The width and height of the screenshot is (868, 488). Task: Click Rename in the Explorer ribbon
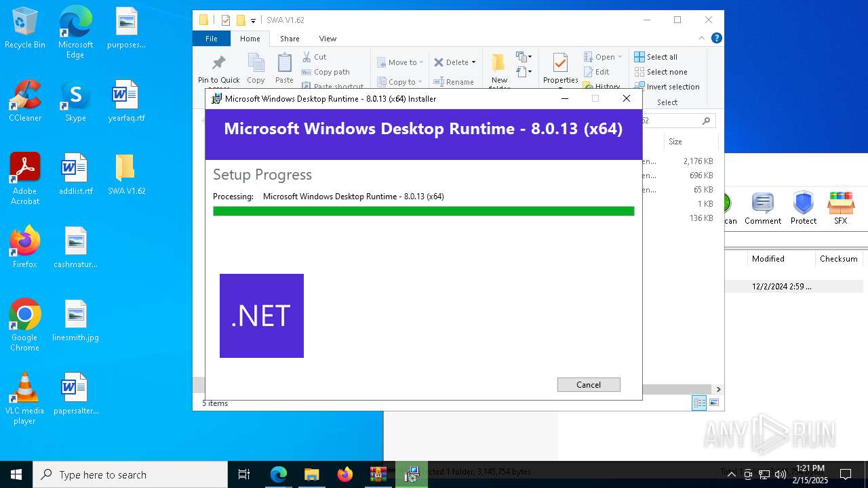click(454, 82)
